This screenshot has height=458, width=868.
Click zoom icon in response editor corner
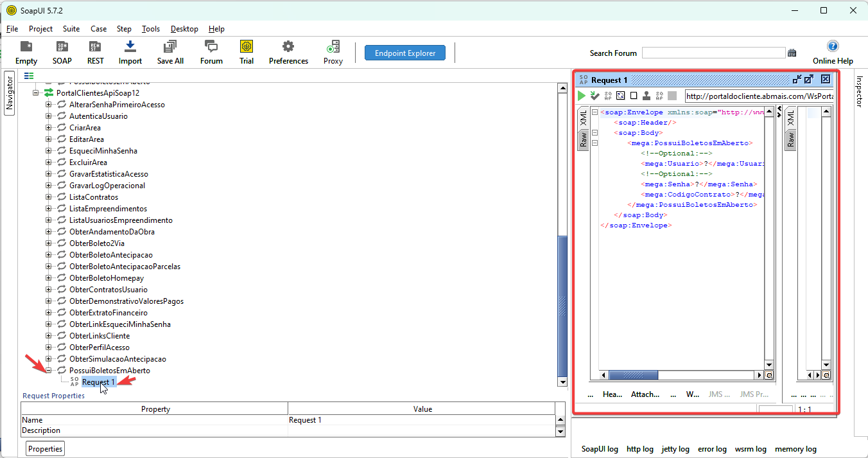[x=826, y=375]
